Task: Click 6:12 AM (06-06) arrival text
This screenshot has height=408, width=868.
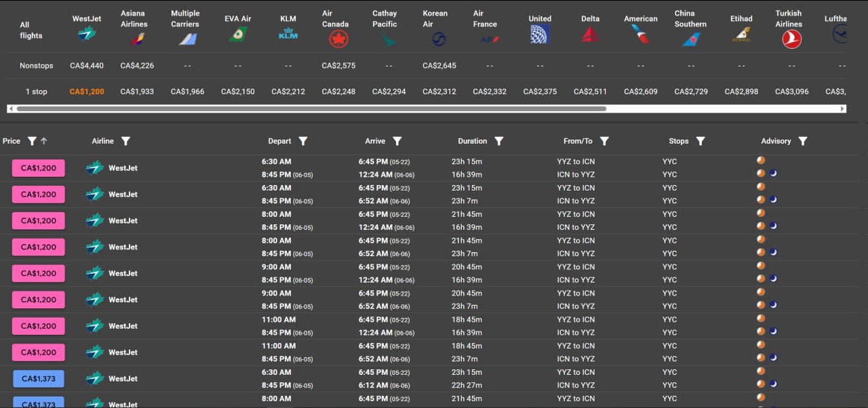Action: tap(386, 385)
